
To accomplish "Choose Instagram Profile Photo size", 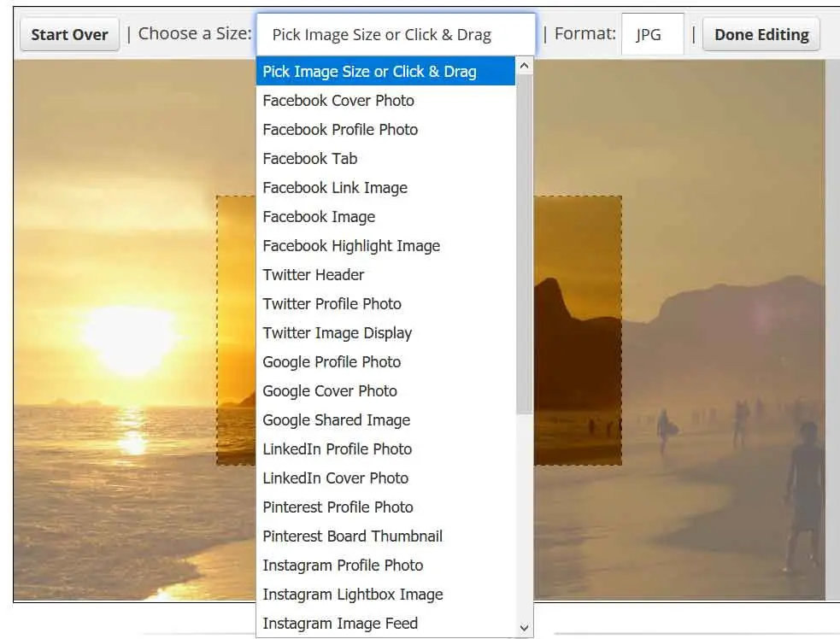I will pyautogui.click(x=385, y=565).
